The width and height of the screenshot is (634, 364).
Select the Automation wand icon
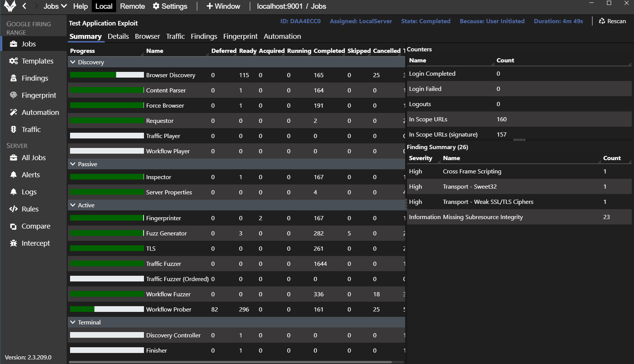pyautogui.click(x=14, y=113)
